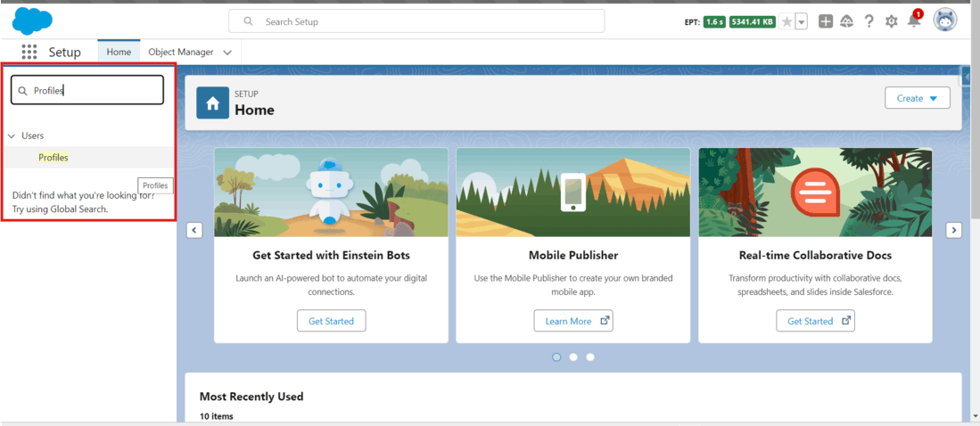Select the third carousel page dot
Viewport: 980px width, 426px height.
point(590,357)
